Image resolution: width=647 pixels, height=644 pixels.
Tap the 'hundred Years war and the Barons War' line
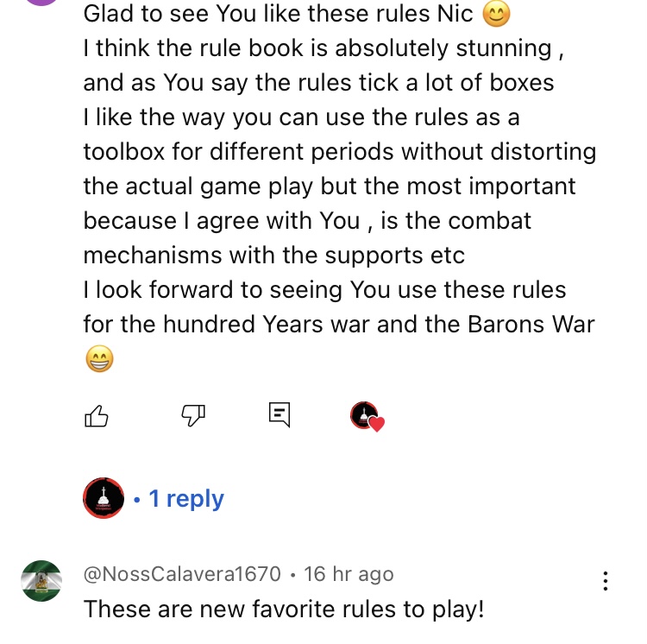339,324
